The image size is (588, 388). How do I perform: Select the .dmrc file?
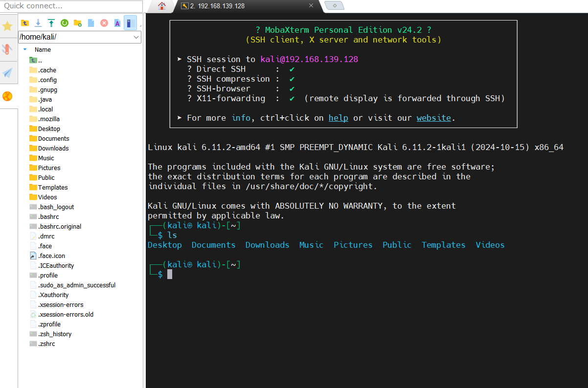click(42, 237)
